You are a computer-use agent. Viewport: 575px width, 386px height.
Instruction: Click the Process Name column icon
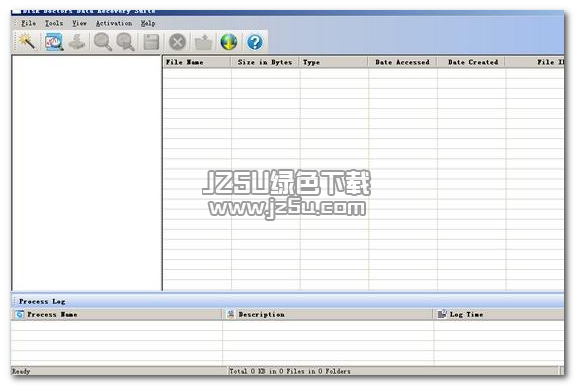point(19,315)
